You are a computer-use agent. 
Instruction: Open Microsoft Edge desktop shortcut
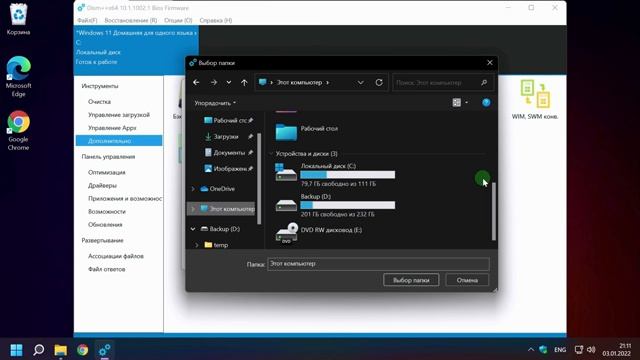pos(18,76)
